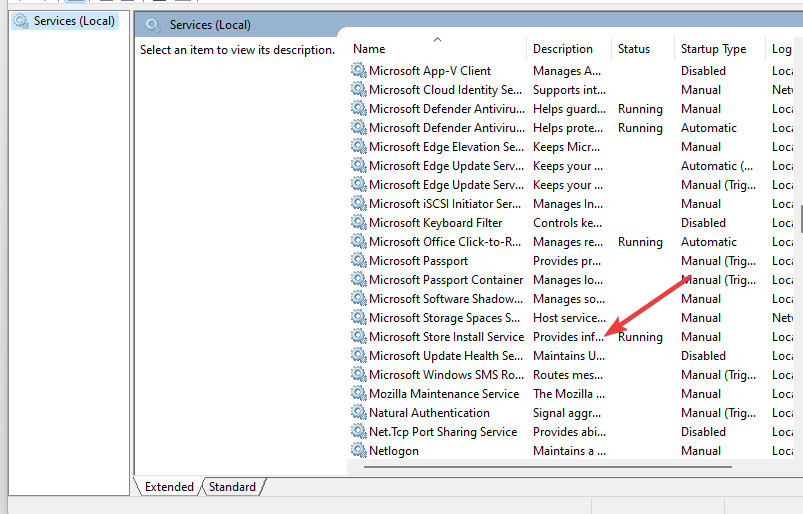The width and height of the screenshot is (803, 514).
Task: Click the 'Maintains a ...' description of Netlogon
Action: pos(569,451)
